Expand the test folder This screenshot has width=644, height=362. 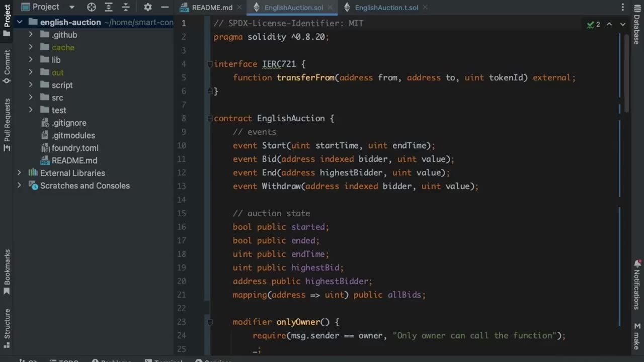31,110
